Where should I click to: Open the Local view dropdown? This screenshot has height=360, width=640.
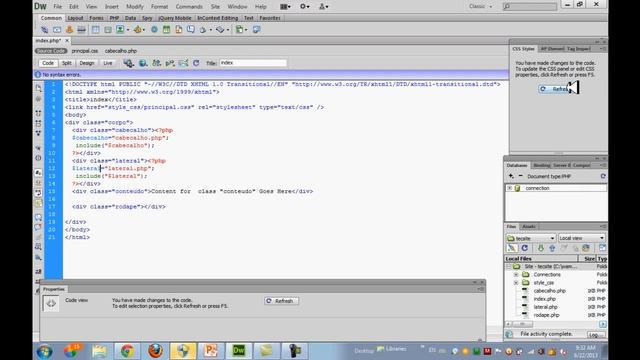coord(582,238)
